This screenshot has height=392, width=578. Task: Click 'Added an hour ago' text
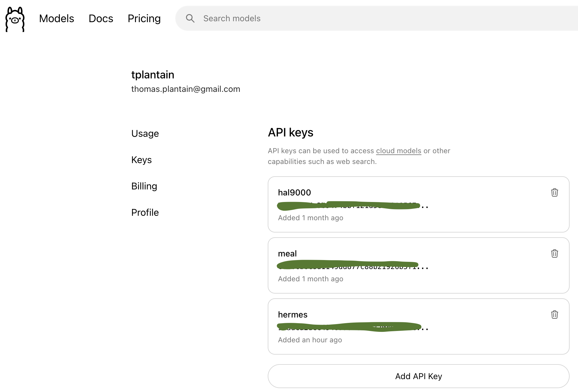pos(310,340)
